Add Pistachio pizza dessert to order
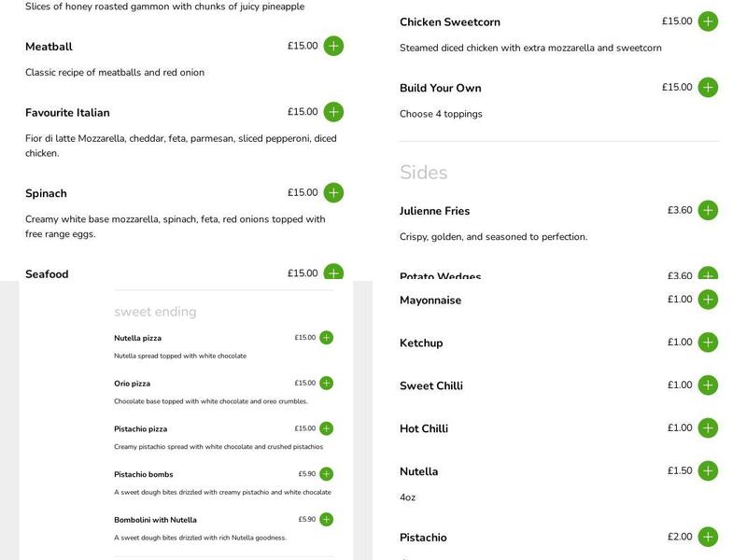This screenshot has height=560, width=747. (x=326, y=429)
